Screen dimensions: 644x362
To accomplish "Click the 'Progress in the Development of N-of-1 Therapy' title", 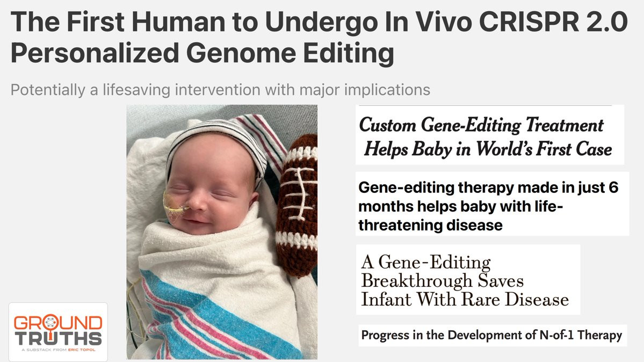I will (492, 335).
